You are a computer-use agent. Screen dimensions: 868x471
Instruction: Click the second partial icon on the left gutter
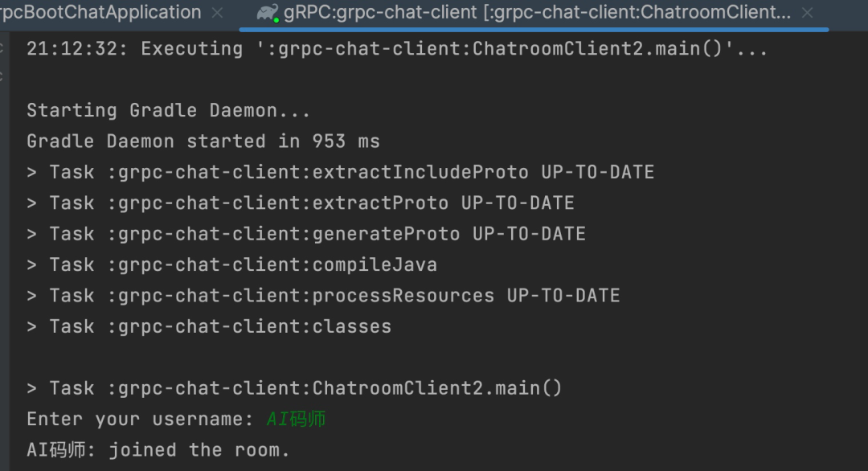tap(2, 77)
